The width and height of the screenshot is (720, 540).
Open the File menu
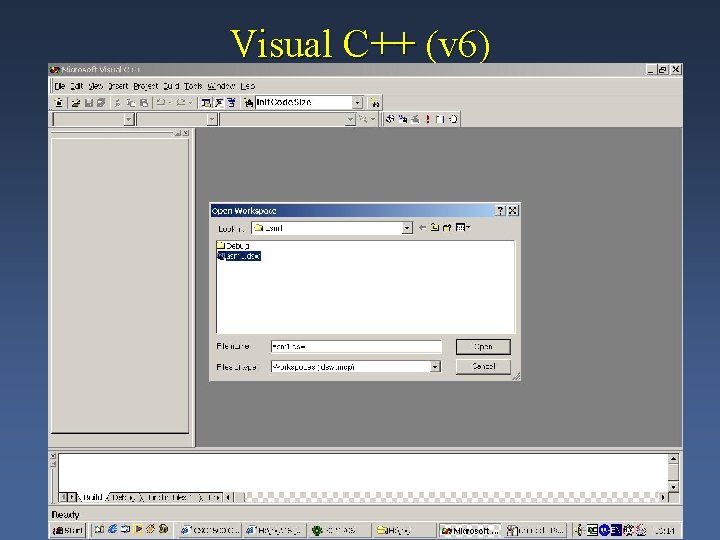tap(60, 86)
